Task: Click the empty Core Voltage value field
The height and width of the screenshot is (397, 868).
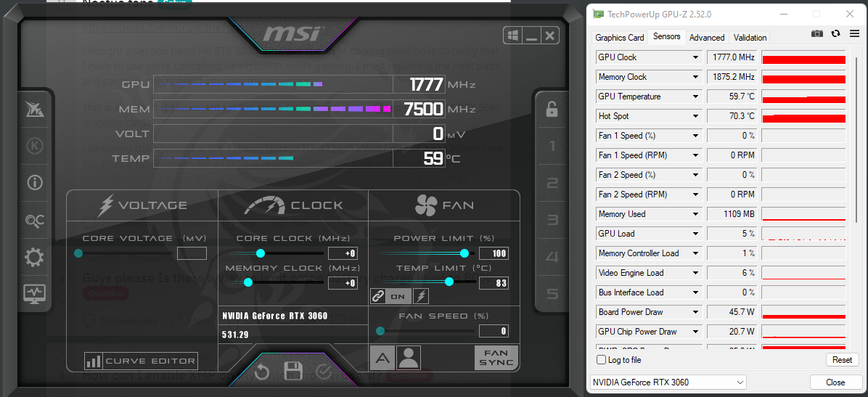Action: pyautogui.click(x=192, y=253)
